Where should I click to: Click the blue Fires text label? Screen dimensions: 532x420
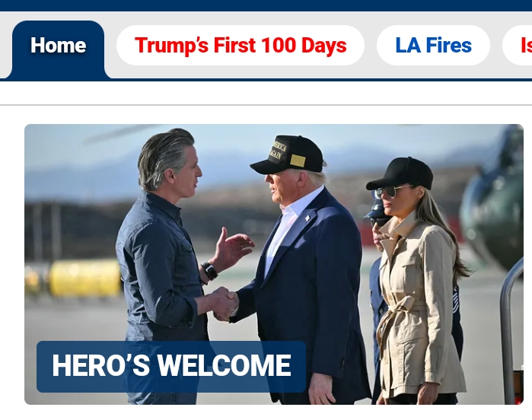click(x=448, y=45)
